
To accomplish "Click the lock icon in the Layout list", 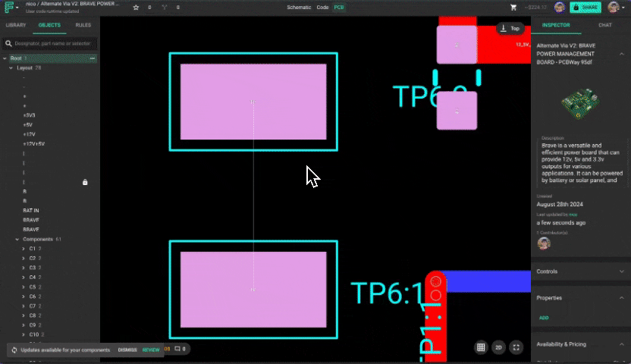I will pos(85,182).
